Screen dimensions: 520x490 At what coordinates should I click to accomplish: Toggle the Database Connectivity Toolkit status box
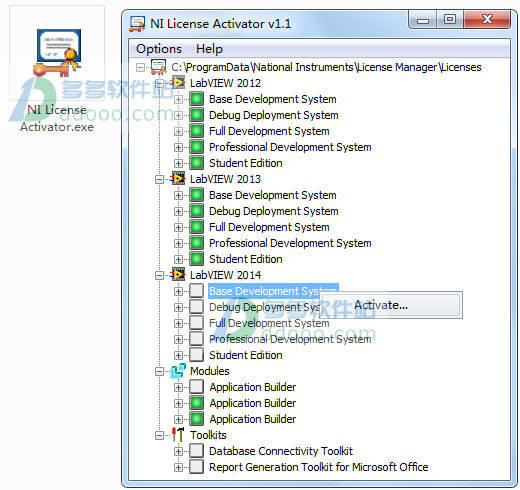(197, 451)
